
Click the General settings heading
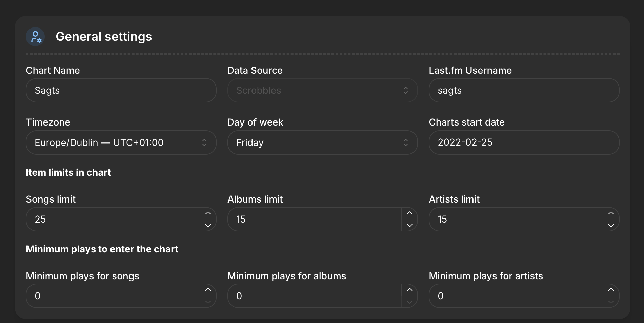coord(104,37)
